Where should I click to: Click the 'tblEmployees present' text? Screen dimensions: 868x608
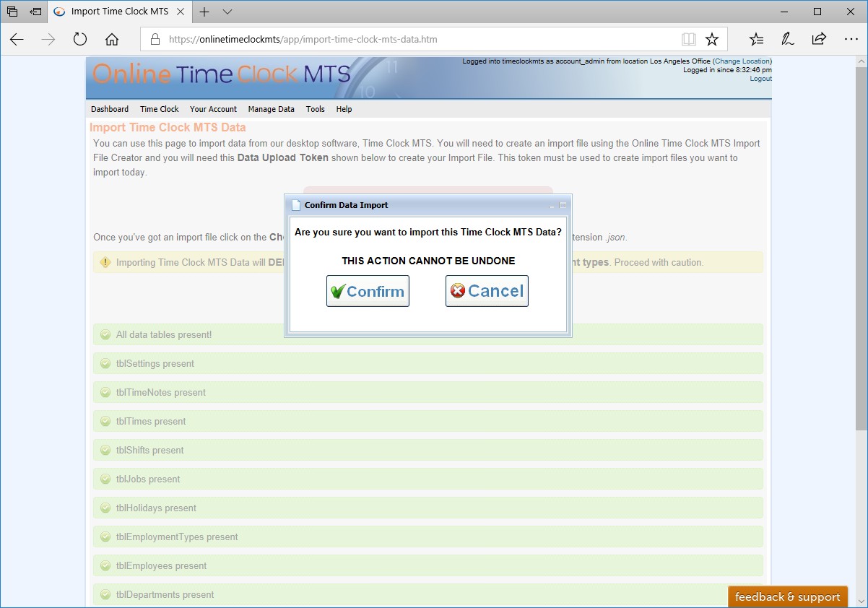[162, 566]
